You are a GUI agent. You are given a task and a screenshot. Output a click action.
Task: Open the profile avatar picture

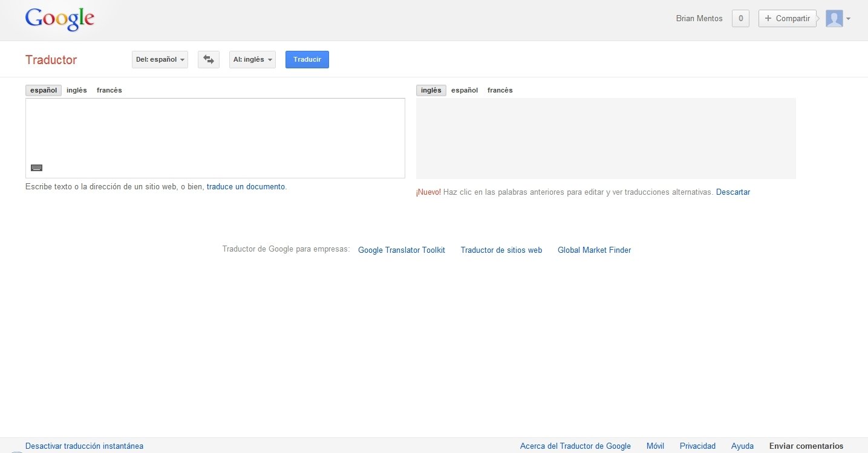pyautogui.click(x=834, y=19)
